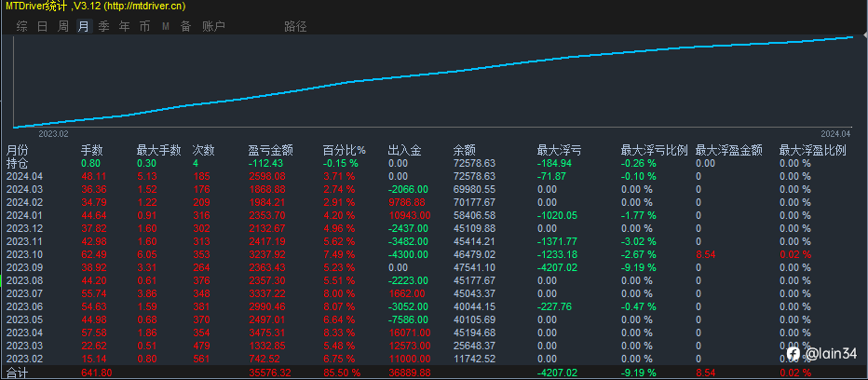Click total deposits value 36889.88

[409, 373]
